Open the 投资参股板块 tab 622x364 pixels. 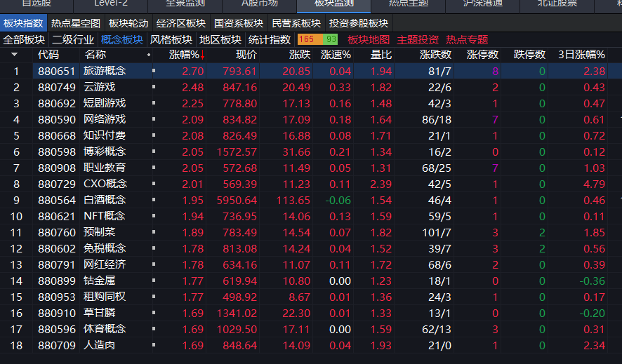tap(359, 23)
